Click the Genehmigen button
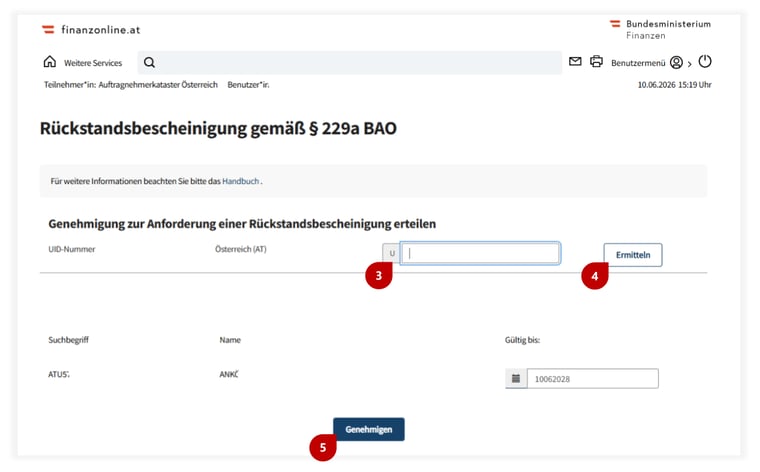This screenshot has width=760, height=472. click(x=368, y=429)
